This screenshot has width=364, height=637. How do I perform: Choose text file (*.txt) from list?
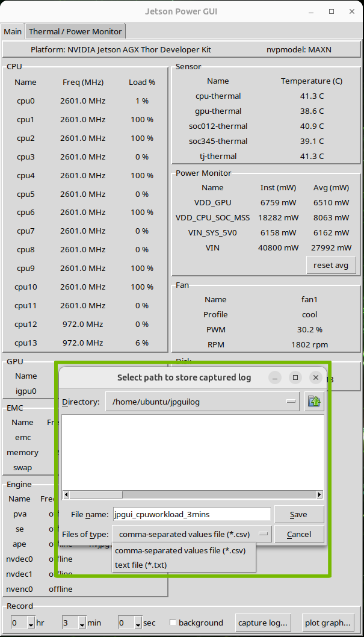click(141, 565)
